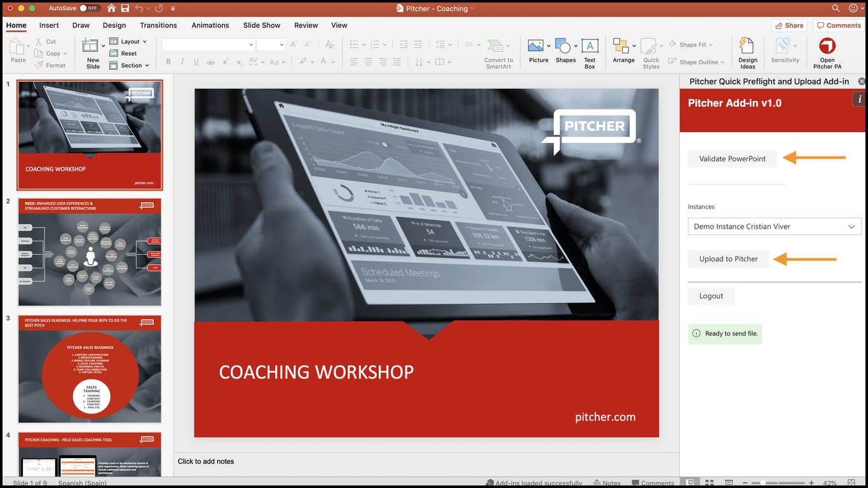The image size is (868, 488).
Task: Switch to the Transitions tab
Action: point(158,25)
